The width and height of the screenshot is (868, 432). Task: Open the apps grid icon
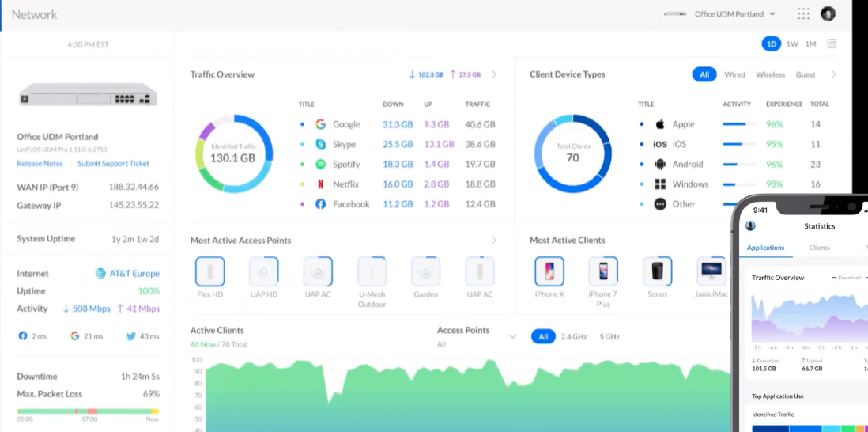pos(803,14)
